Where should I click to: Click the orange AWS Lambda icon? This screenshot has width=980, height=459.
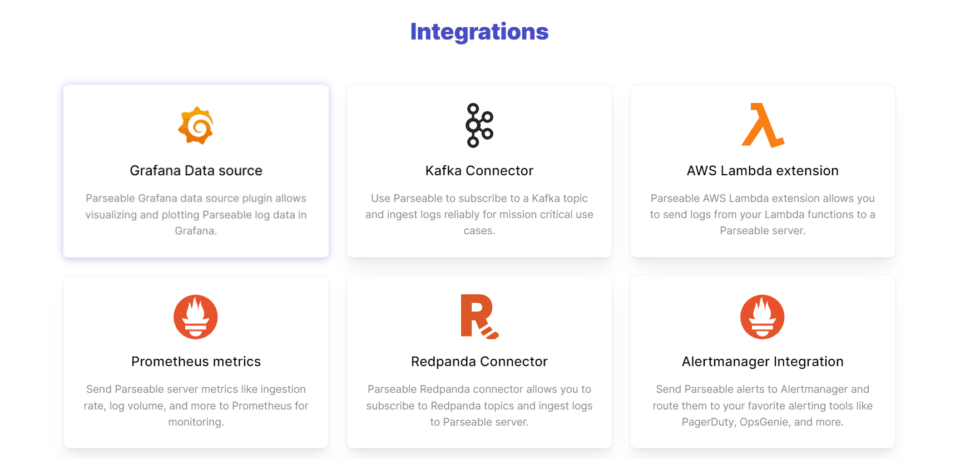pos(763,125)
